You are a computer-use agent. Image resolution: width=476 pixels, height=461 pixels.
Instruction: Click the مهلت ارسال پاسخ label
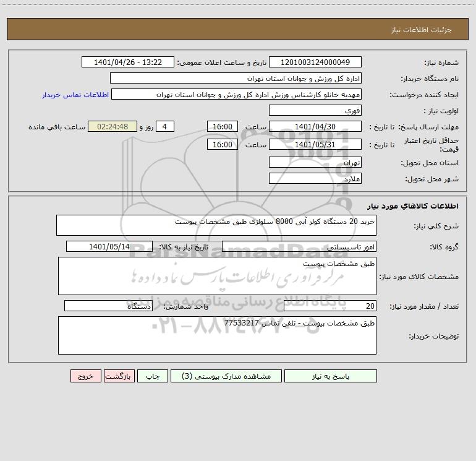[428, 127]
